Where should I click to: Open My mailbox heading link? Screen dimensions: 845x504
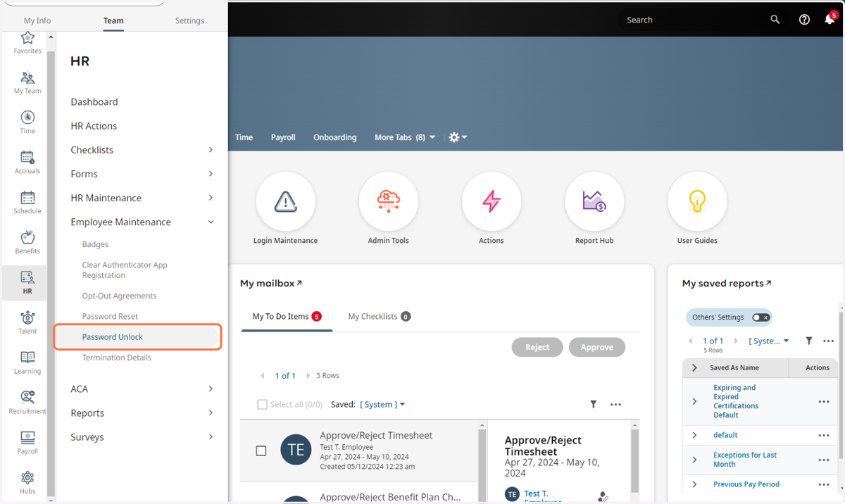[x=271, y=283]
